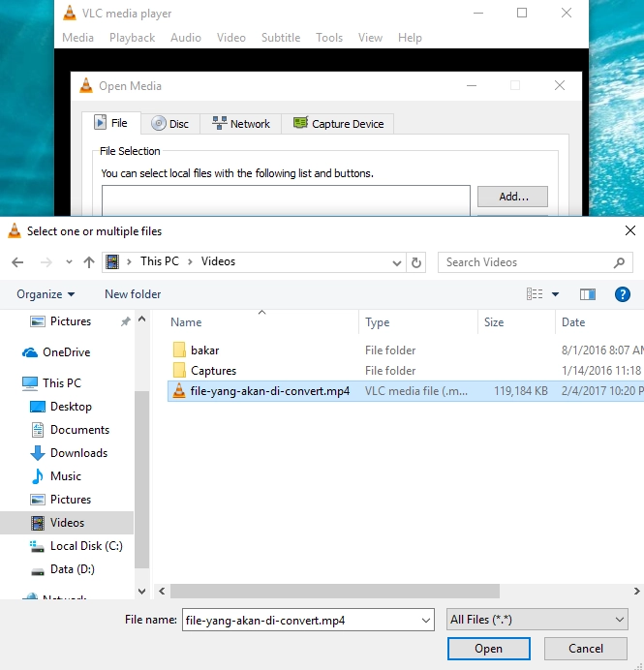Click the navigation pane scroll down arrow
The width and height of the screenshot is (644, 670).
point(142,592)
